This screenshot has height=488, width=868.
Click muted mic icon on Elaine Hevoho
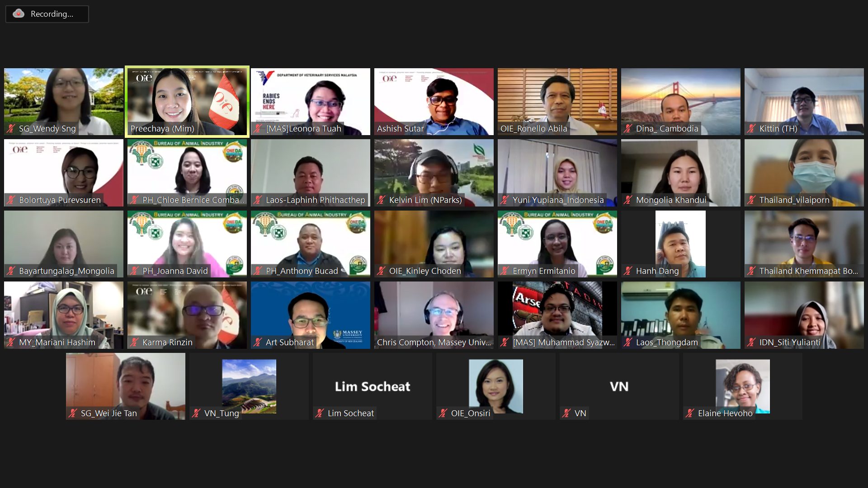pos(690,413)
